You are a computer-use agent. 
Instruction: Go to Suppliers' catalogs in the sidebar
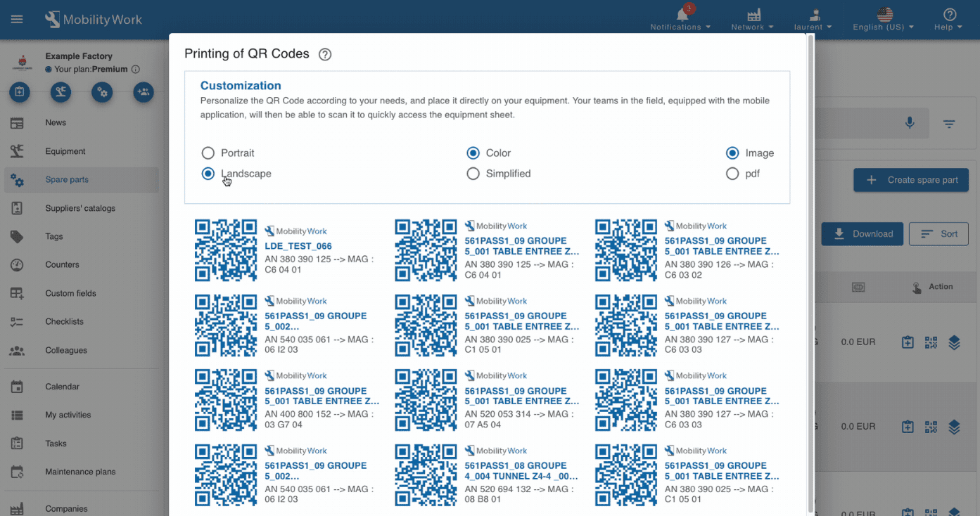coord(82,208)
